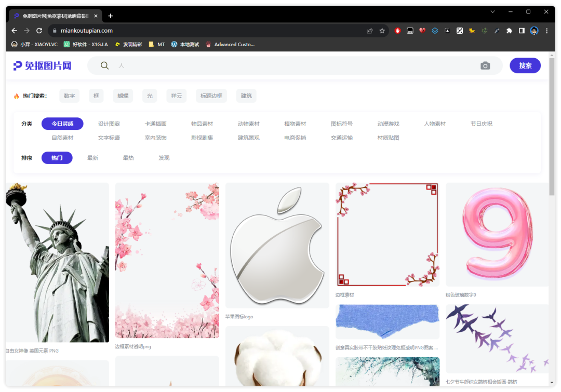Toggle the browser side panel icon
Image resolution: width=561 pixels, height=392 pixels.
click(x=522, y=31)
